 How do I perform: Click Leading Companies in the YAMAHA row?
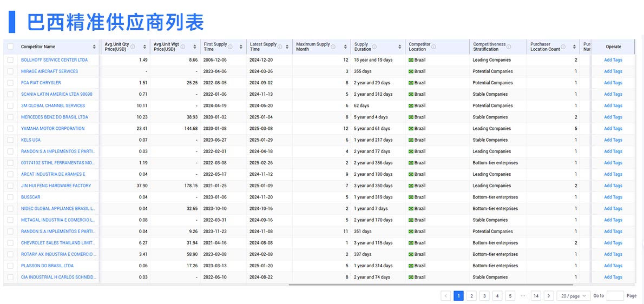491,128
